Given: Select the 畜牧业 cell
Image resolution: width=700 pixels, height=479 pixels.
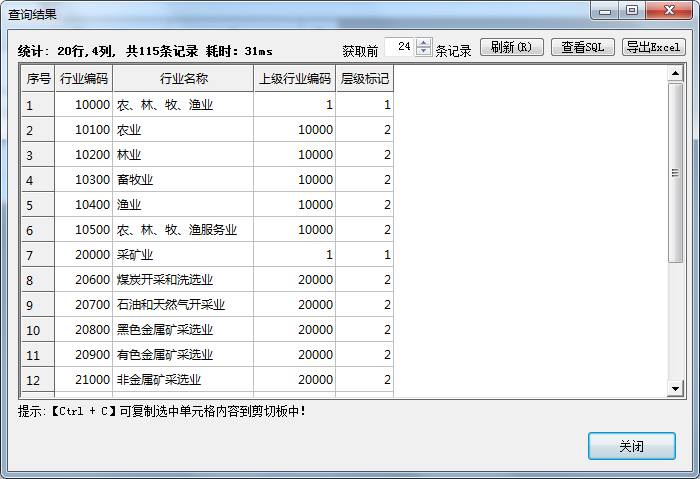Looking at the screenshot, I should pyautogui.click(x=183, y=180).
